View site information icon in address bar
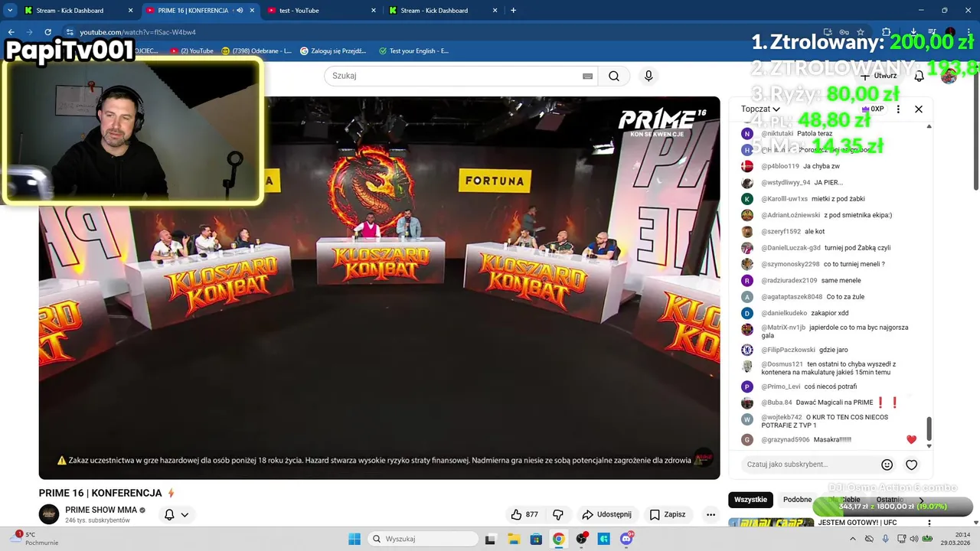The width and height of the screenshot is (980, 551). pos(70,32)
